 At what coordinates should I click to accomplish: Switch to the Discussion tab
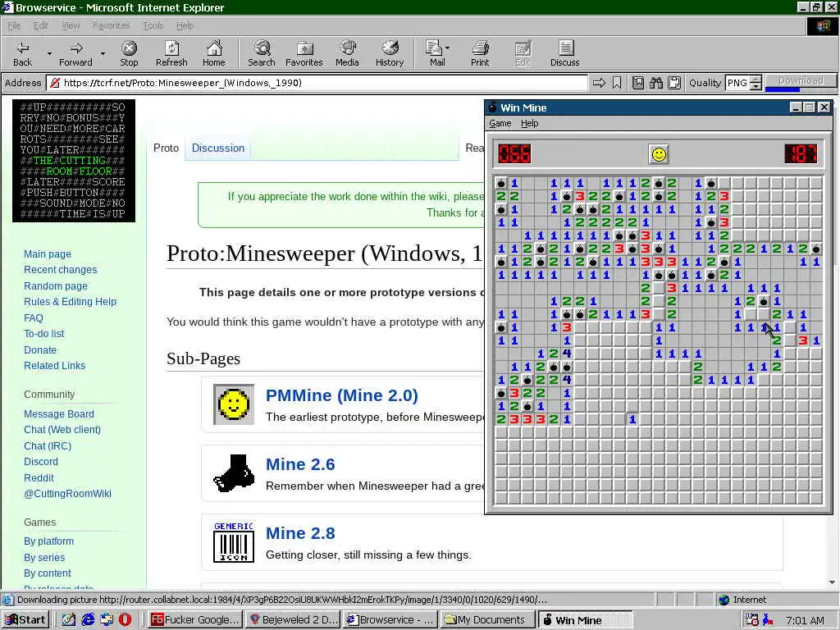[x=218, y=148]
